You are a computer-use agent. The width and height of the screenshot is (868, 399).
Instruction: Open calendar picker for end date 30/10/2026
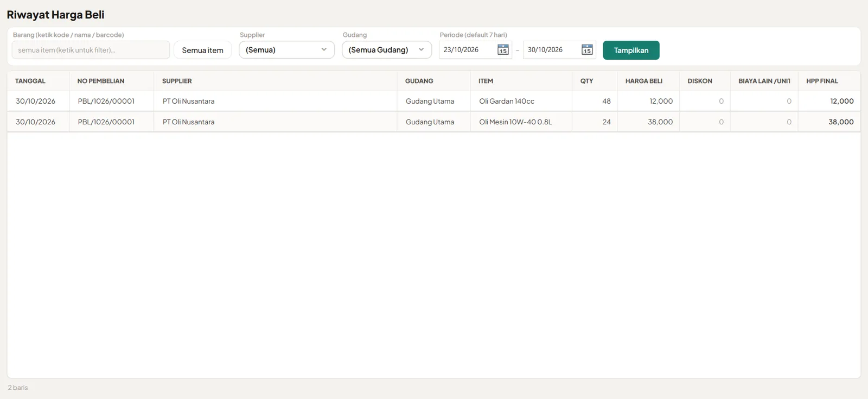(x=587, y=50)
